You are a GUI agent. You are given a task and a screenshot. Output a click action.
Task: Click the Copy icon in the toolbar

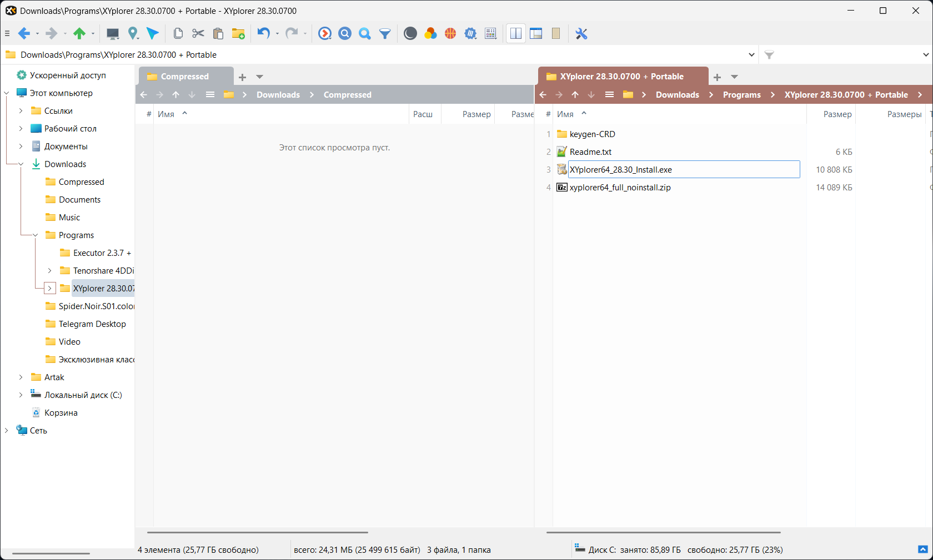point(178,34)
